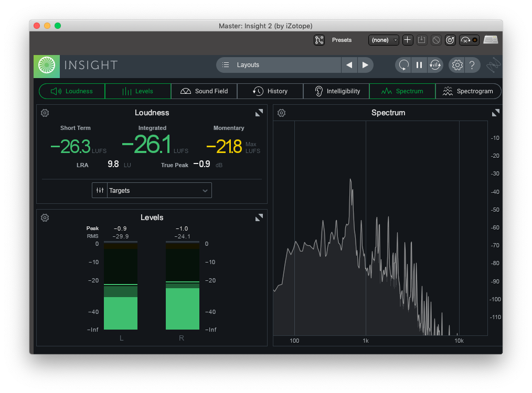Open Insight's global settings gear
This screenshot has height=393, width=532.
click(456, 65)
